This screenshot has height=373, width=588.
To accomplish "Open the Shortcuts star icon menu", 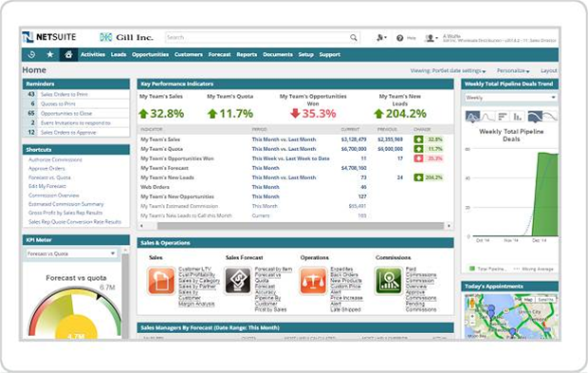I will [x=50, y=55].
